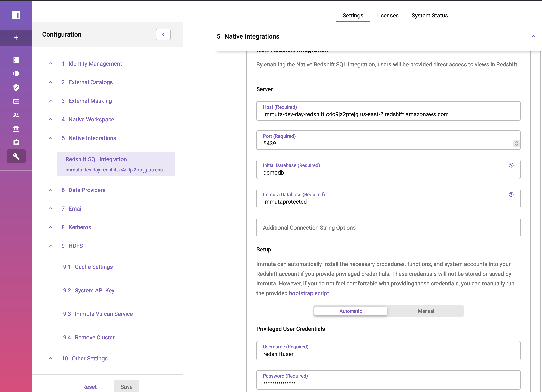Open the data sources icon in sidebar
The width and height of the screenshot is (542, 392).
coord(16,60)
